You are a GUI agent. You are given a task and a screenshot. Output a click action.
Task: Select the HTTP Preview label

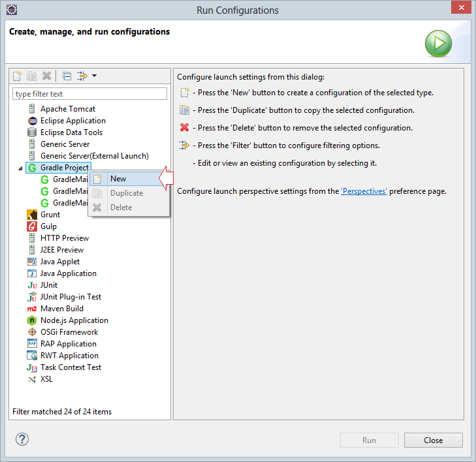point(65,238)
